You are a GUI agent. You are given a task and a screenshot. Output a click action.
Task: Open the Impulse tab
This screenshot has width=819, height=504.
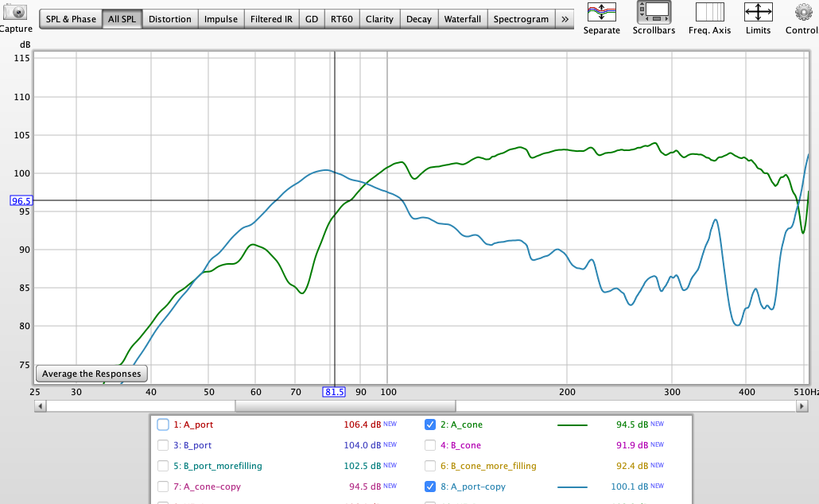point(220,19)
